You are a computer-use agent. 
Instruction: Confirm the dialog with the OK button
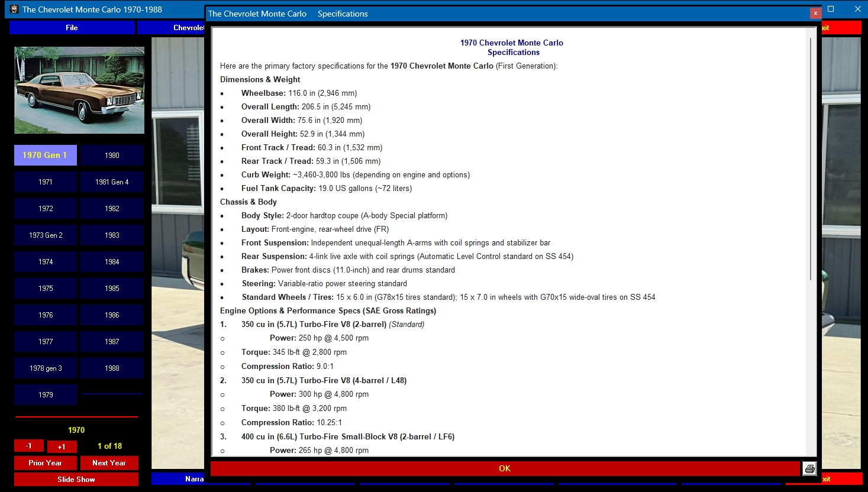click(x=505, y=468)
